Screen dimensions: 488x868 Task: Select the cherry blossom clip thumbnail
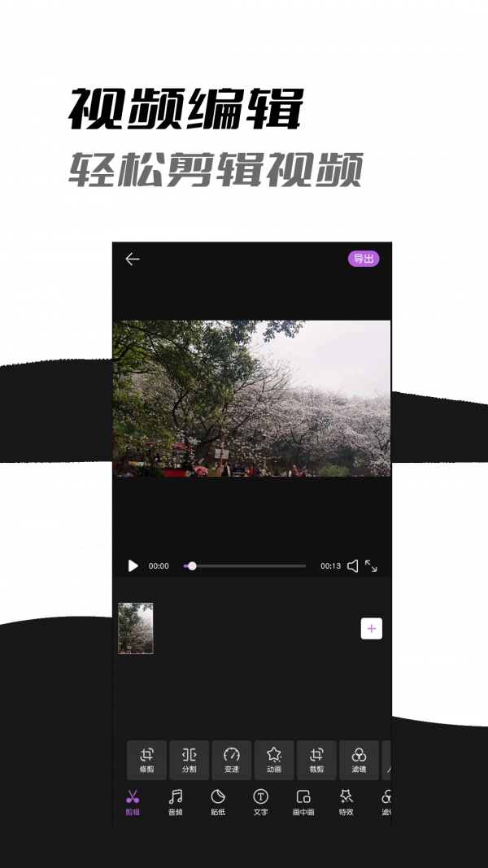click(136, 628)
